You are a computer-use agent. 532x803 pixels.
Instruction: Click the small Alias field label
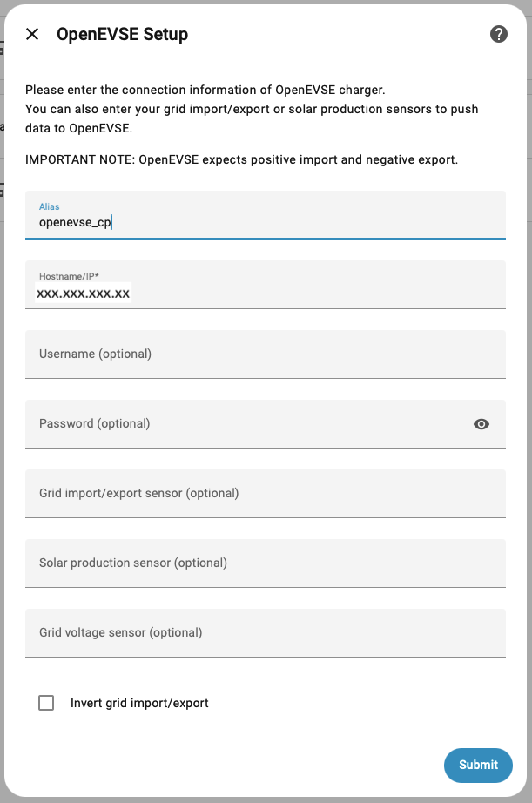(x=49, y=206)
